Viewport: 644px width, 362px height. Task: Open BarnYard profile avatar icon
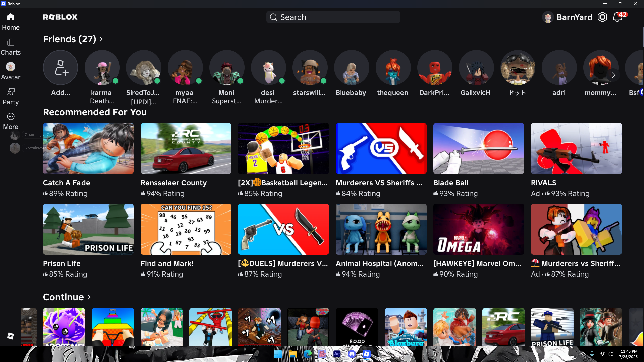pos(548,17)
